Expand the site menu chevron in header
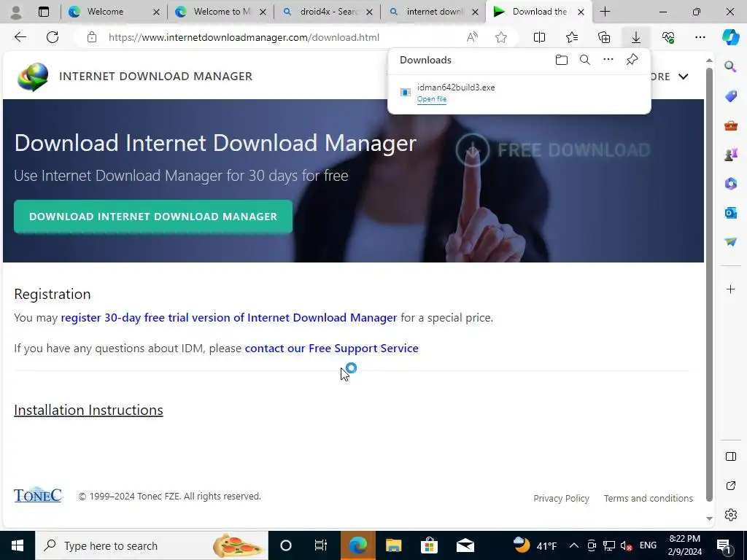747x560 pixels. pyautogui.click(x=684, y=77)
